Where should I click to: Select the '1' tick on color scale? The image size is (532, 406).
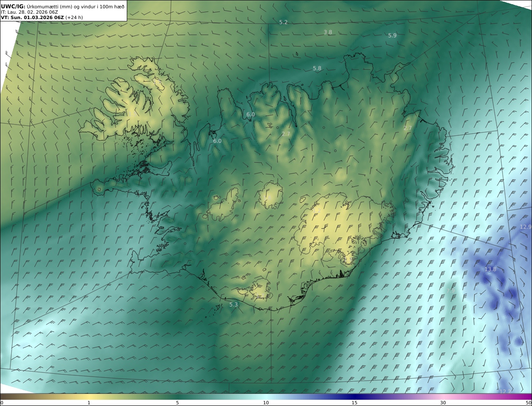[x=89, y=403]
